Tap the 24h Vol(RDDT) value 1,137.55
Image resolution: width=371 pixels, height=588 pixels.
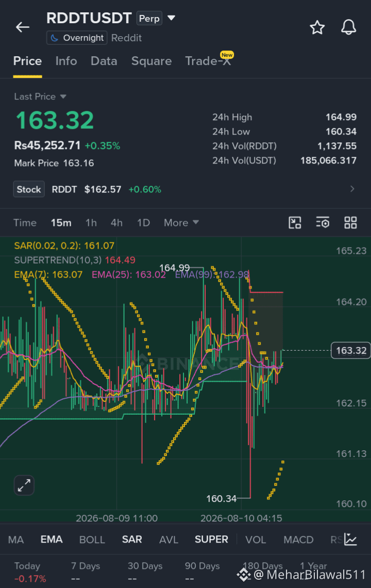[x=337, y=146]
